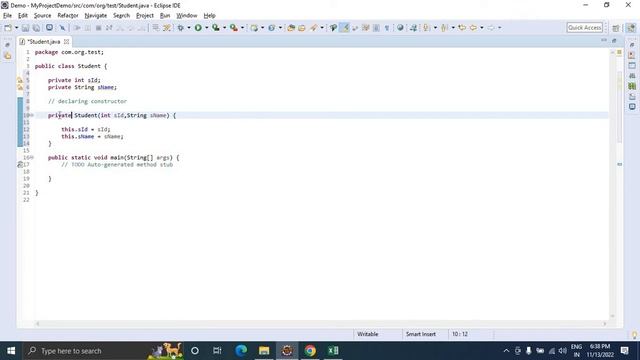Click the Open Task folder icon
This screenshot has width=640, height=360.
tap(302, 28)
